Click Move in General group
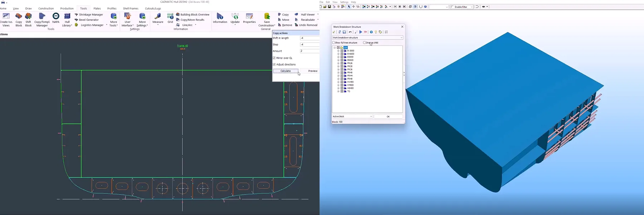The image size is (644, 215). [283, 20]
